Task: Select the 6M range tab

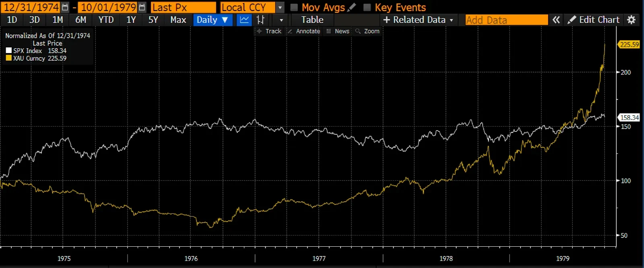Action: tap(80, 20)
